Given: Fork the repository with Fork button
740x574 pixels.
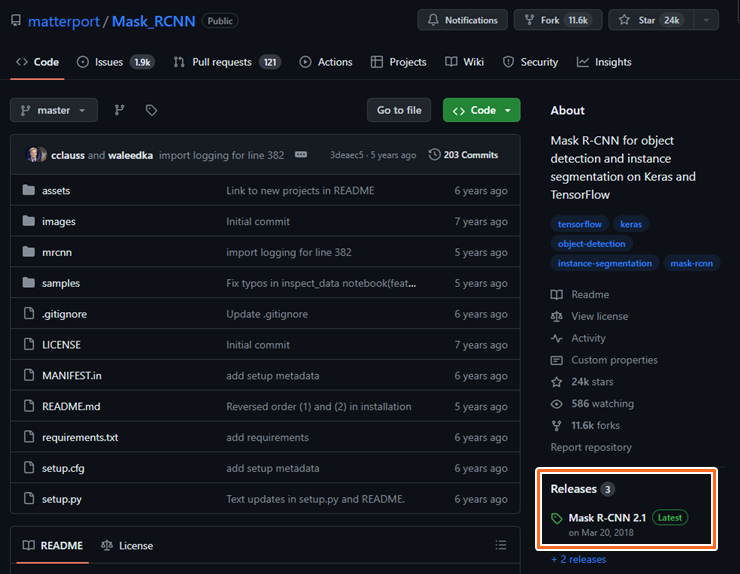Looking at the screenshot, I should pyautogui.click(x=558, y=20).
